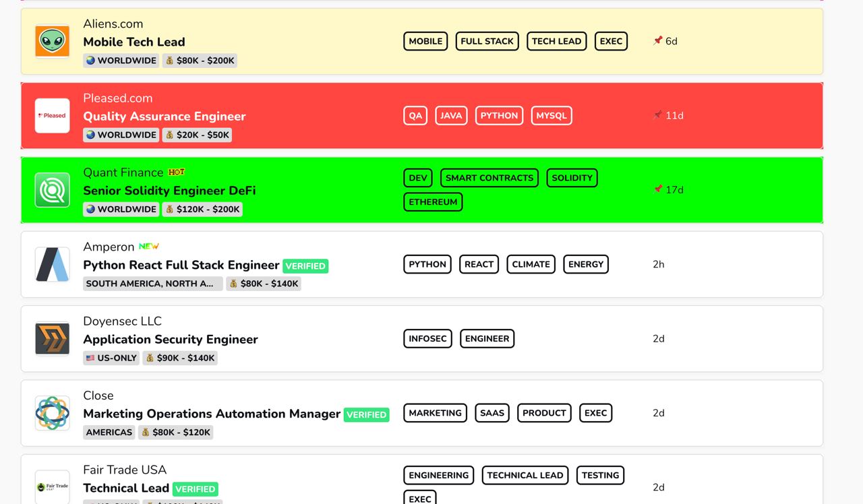The width and height of the screenshot is (863, 504).
Task: Click the Fair Trade USA logo
Action: (53, 486)
